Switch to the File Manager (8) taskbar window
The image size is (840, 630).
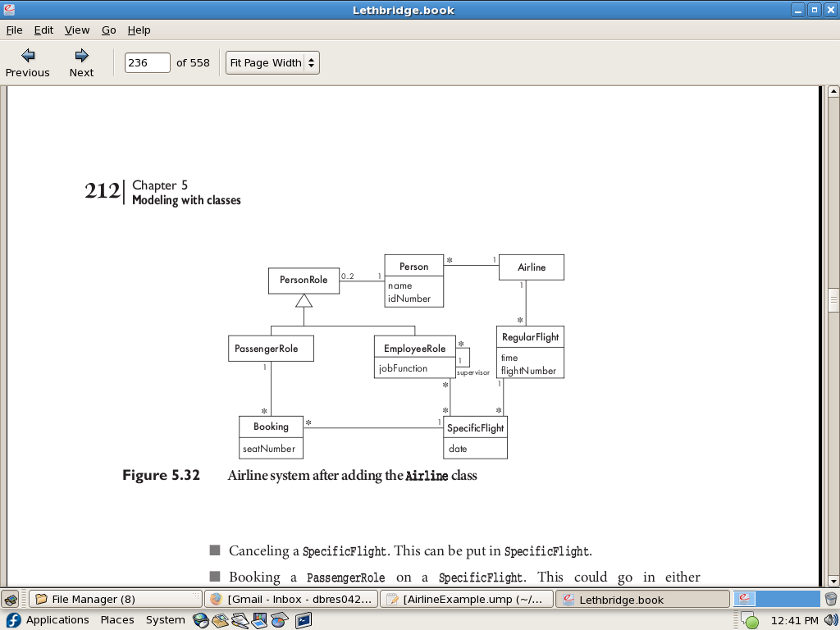pyautogui.click(x=115, y=599)
